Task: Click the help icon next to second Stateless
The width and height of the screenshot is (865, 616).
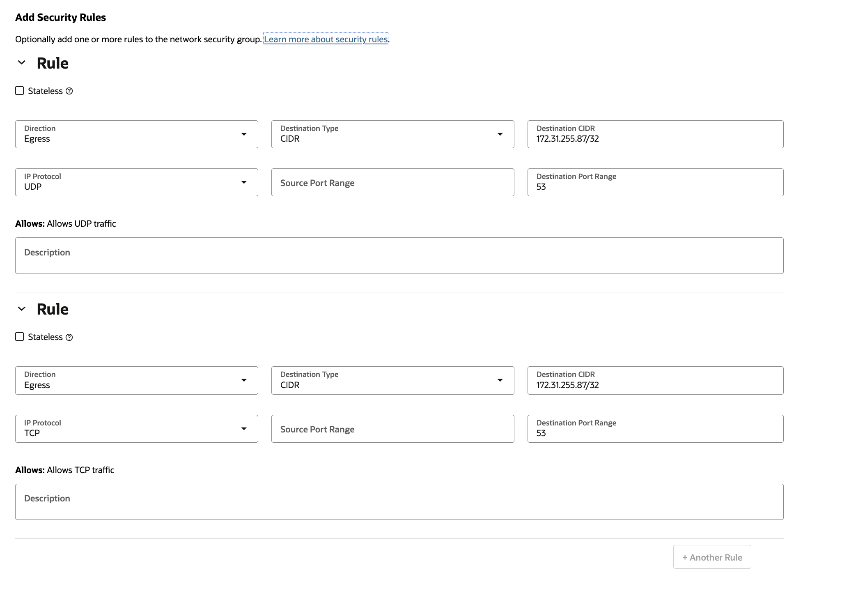Action: (69, 337)
